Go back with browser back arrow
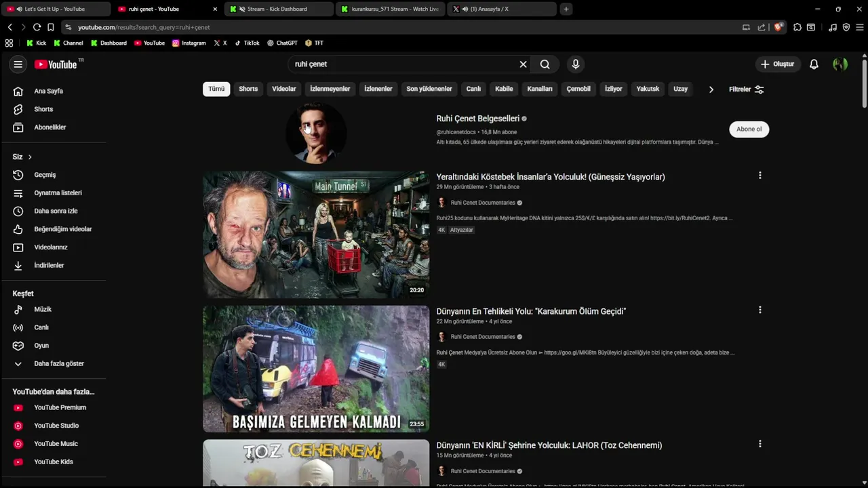The height and width of the screenshot is (488, 868). [x=10, y=27]
